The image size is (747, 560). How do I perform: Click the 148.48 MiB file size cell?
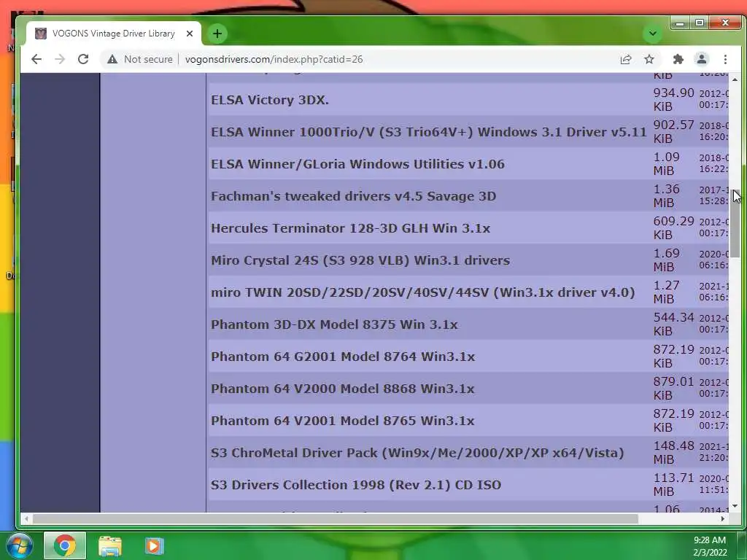[x=673, y=452]
